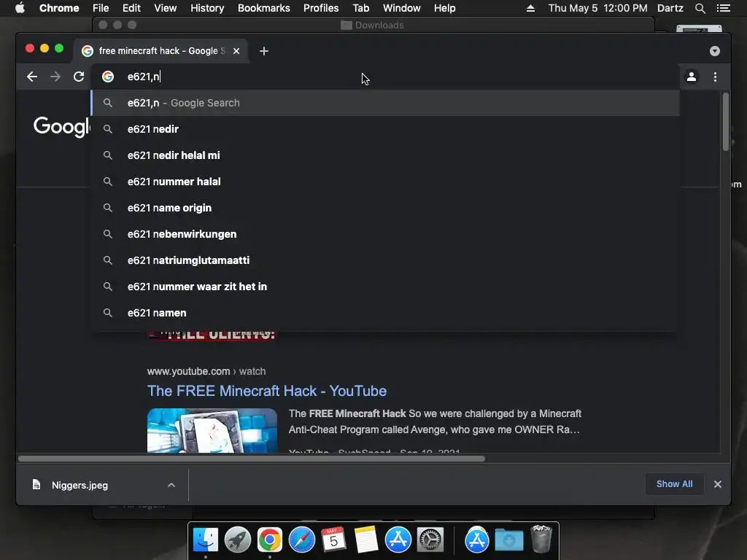Open the File menu
Screen dimensions: 747x560
[x=101, y=8]
